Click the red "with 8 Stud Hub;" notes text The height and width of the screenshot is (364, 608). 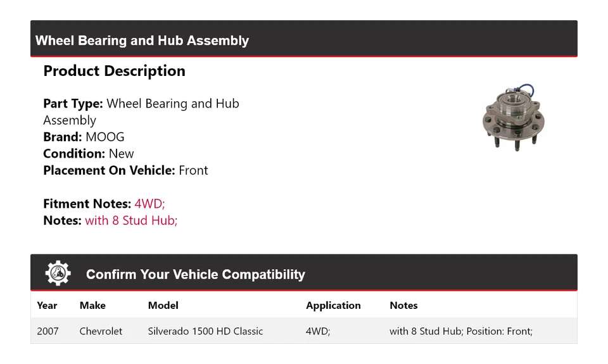point(131,220)
